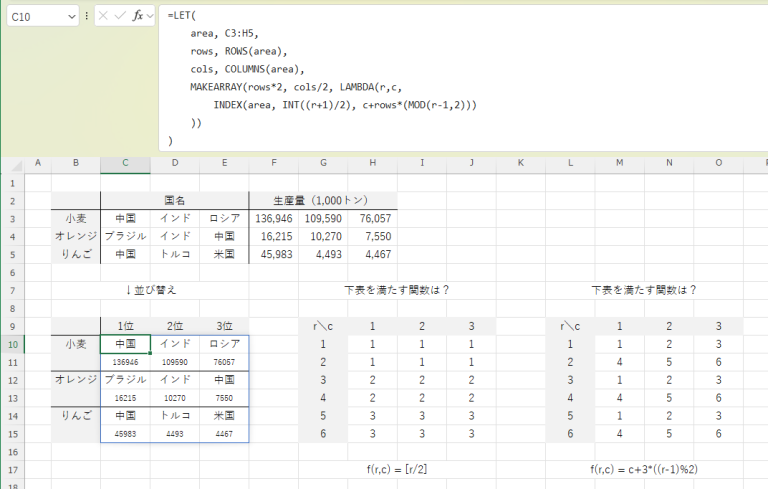Select column F header

point(274,163)
